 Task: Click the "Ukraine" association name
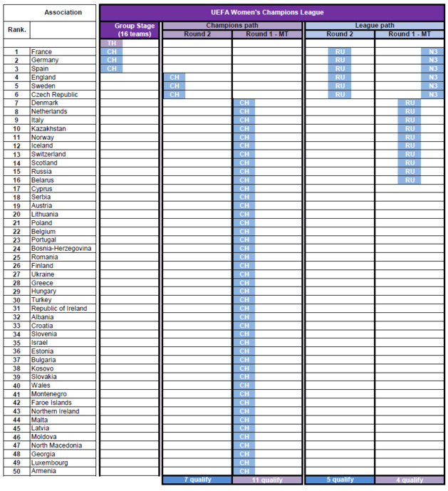43,274
